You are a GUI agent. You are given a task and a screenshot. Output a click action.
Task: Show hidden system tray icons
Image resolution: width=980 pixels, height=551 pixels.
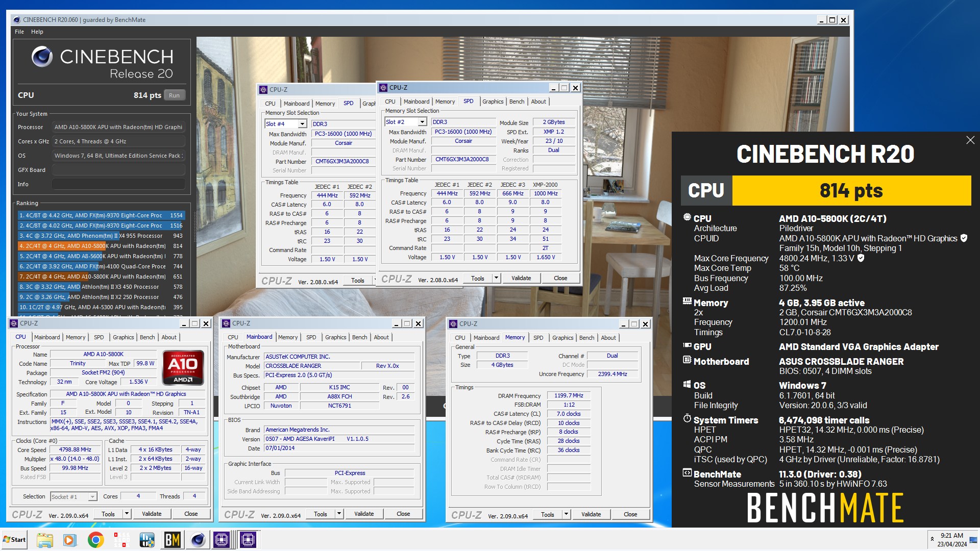[x=932, y=539]
